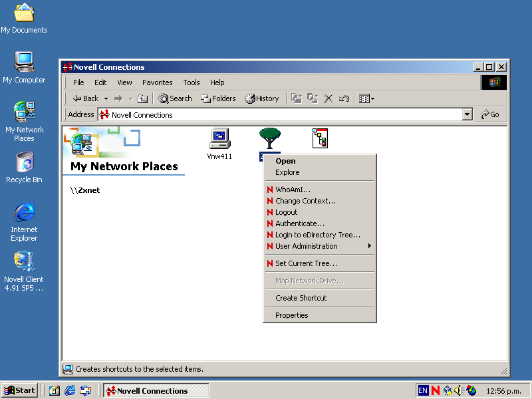Open the Views dropdown button
This screenshot has width=532, height=399.
(367, 98)
